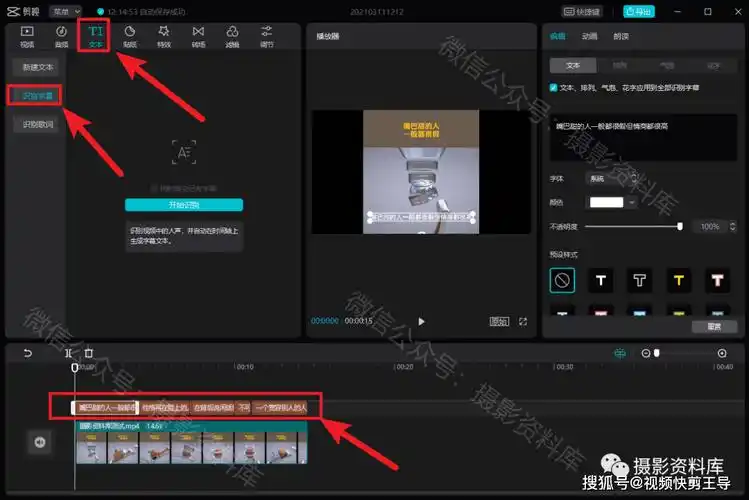This screenshot has height=500, width=749.
Task: Adjust the opacity (不透明度) slider
Action: point(680,227)
